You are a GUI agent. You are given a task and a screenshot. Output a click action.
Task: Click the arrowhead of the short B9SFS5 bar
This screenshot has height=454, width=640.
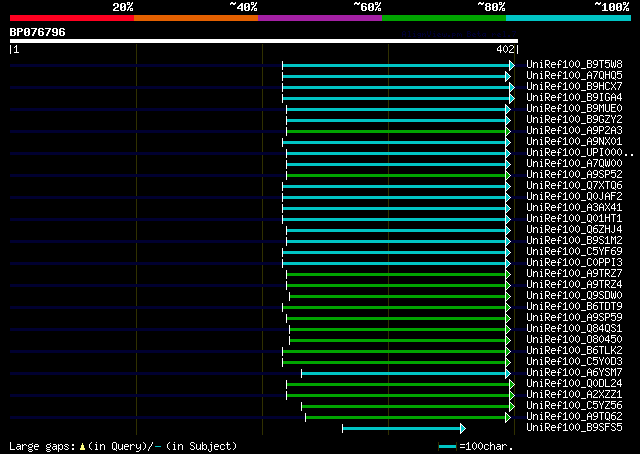(462, 428)
